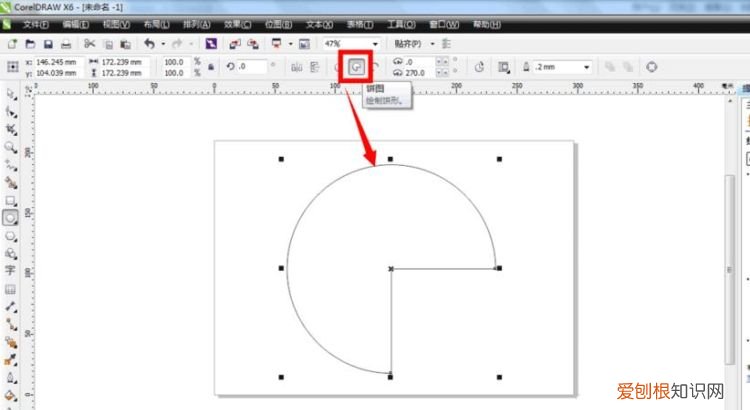This screenshot has height=410, width=750.
Task: Click the Cut scissors icon
Action: 89,44
